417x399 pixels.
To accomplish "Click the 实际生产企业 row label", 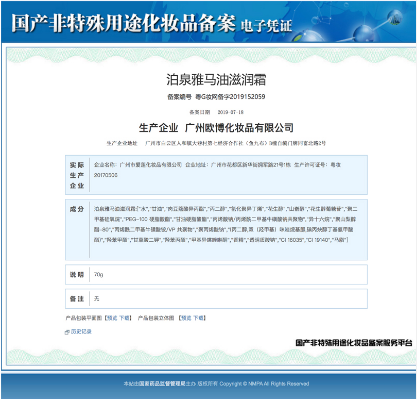I will (77, 175).
